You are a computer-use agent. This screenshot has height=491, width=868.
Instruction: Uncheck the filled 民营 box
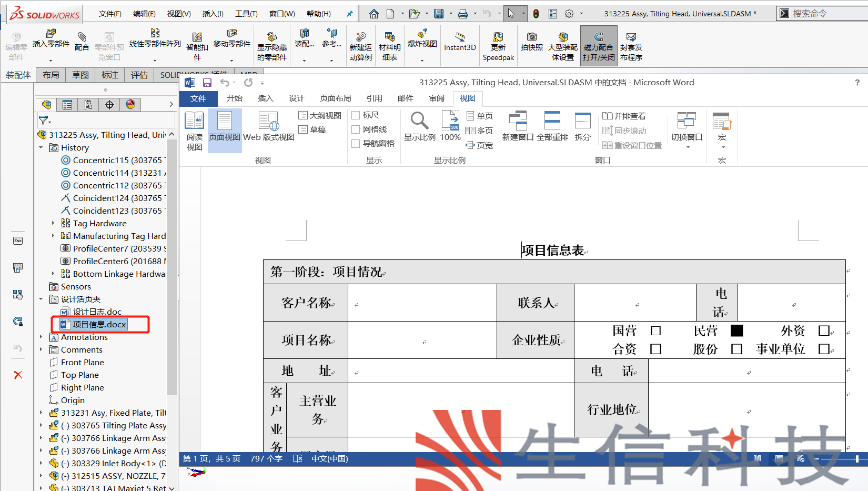point(736,330)
